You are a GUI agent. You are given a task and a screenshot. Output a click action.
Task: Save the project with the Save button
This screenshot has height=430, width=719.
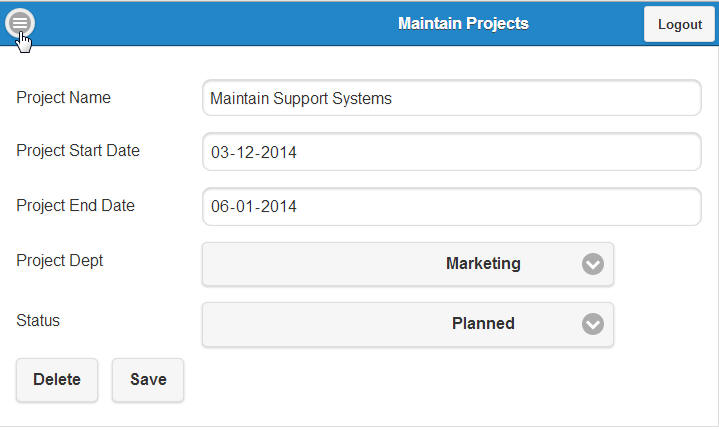[x=148, y=380]
